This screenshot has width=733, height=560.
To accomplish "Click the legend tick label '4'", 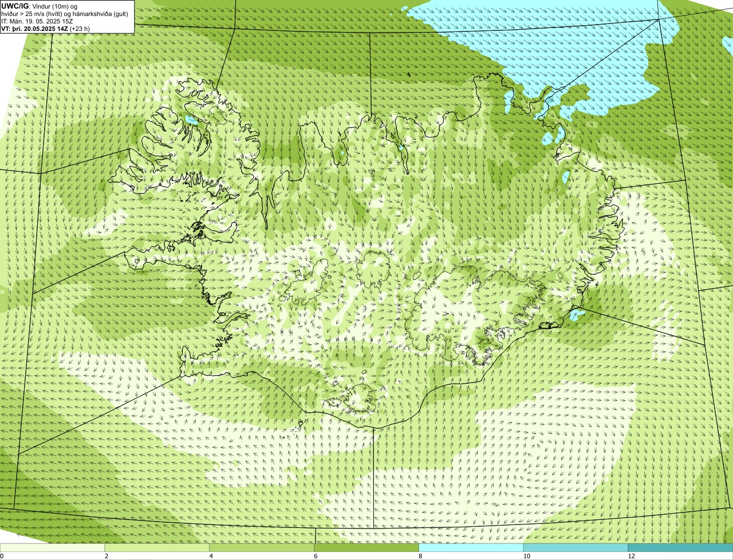I will click(x=211, y=556).
